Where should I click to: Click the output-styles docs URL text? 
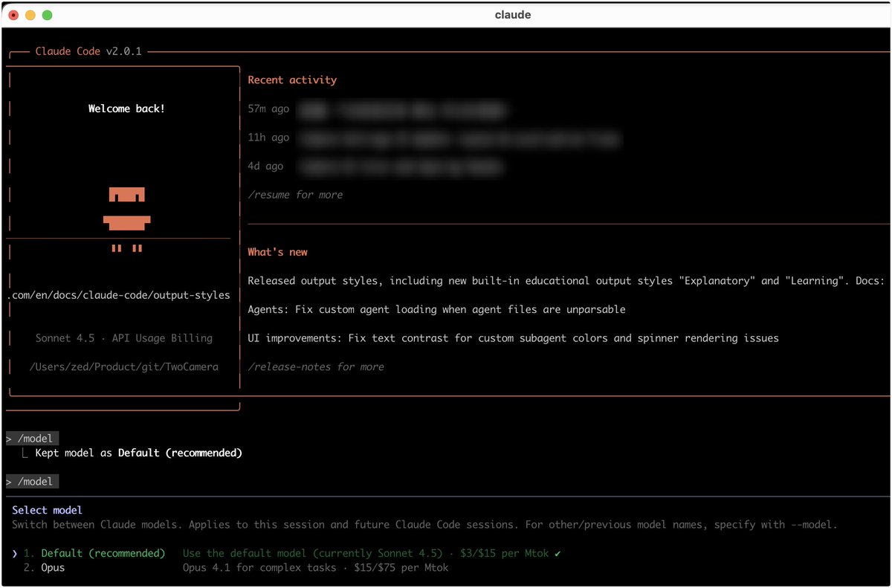click(119, 295)
